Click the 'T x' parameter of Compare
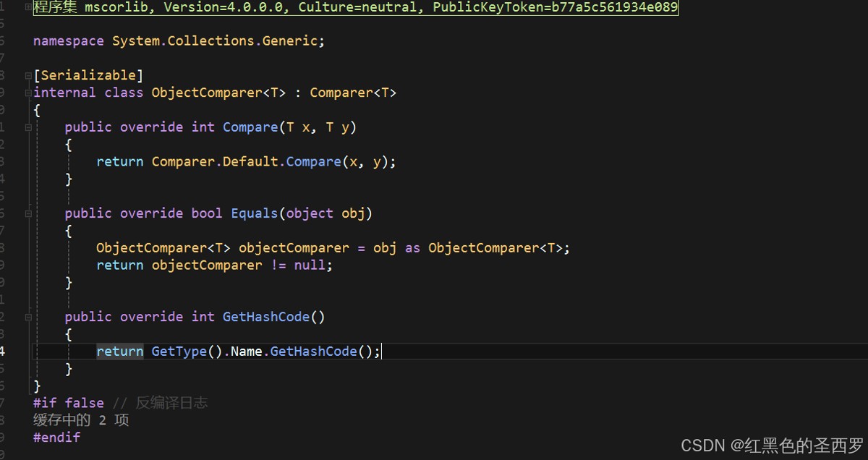This screenshot has width=868, height=460. (x=298, y=127)
